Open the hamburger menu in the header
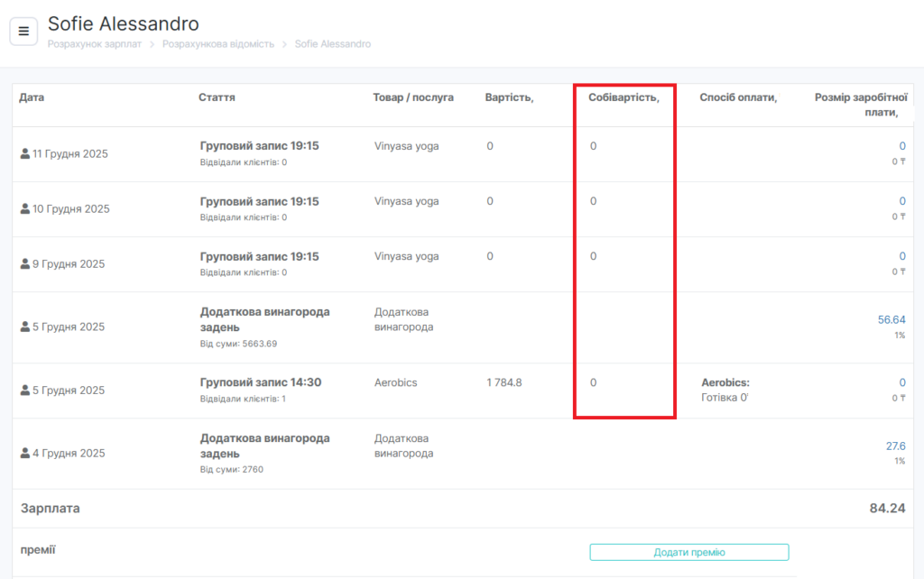The height and width of the screenshot is (579, 924). [23, 31]
